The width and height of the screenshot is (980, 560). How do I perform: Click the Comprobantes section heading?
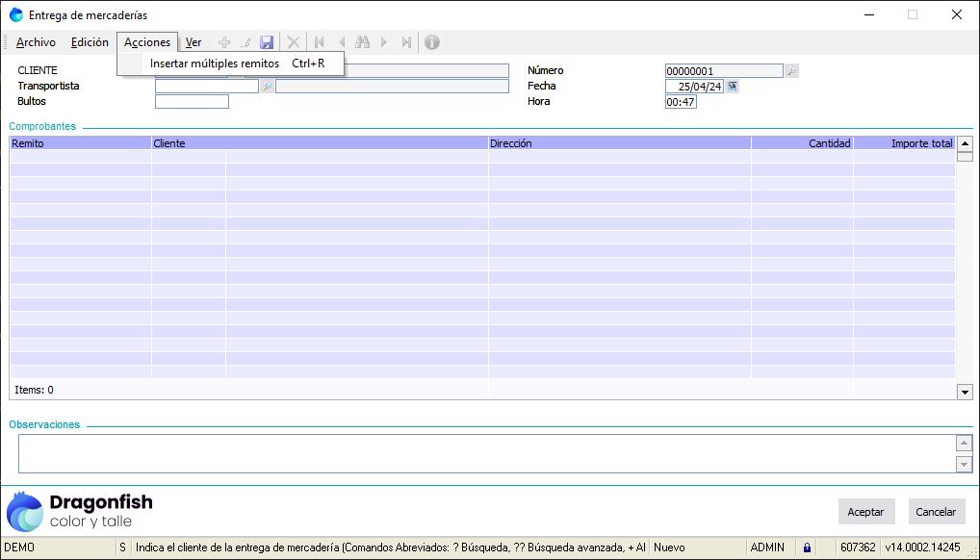42,126
